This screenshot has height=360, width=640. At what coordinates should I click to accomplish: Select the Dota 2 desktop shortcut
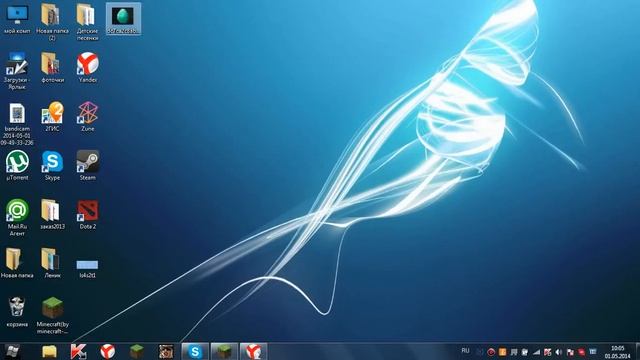pos(87,214)
